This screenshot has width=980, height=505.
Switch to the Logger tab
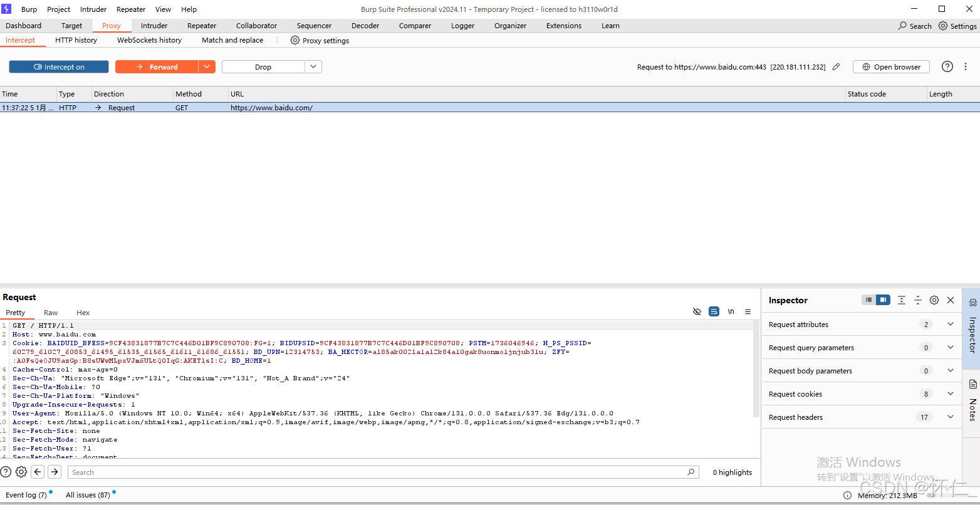coord(462,26)
